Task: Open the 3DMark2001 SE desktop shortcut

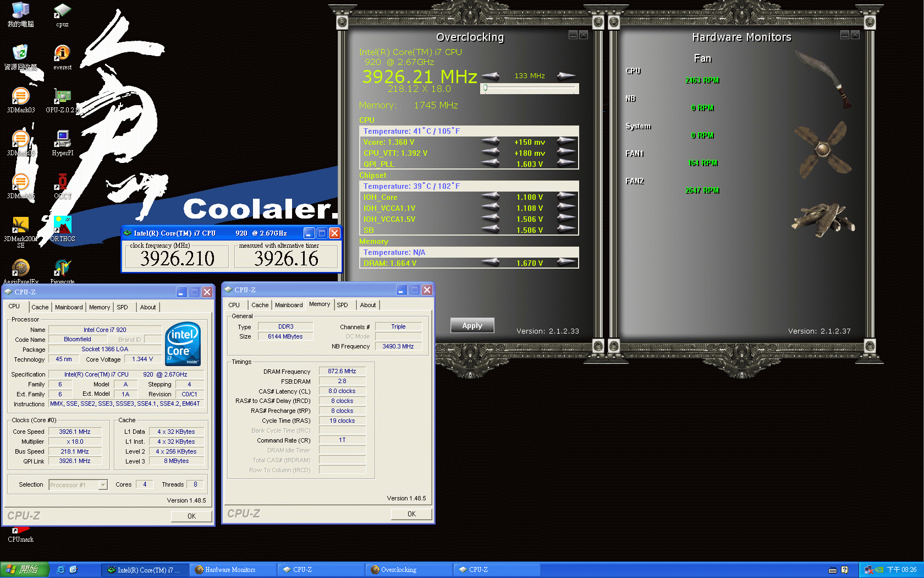Action: coord(21,232)
